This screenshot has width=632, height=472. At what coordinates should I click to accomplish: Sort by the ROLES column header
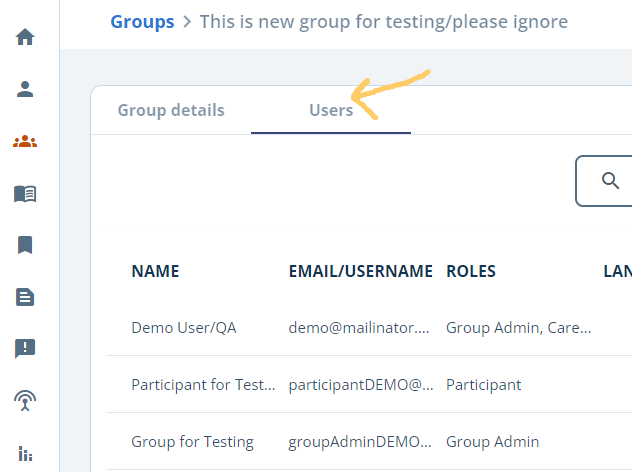471,271
